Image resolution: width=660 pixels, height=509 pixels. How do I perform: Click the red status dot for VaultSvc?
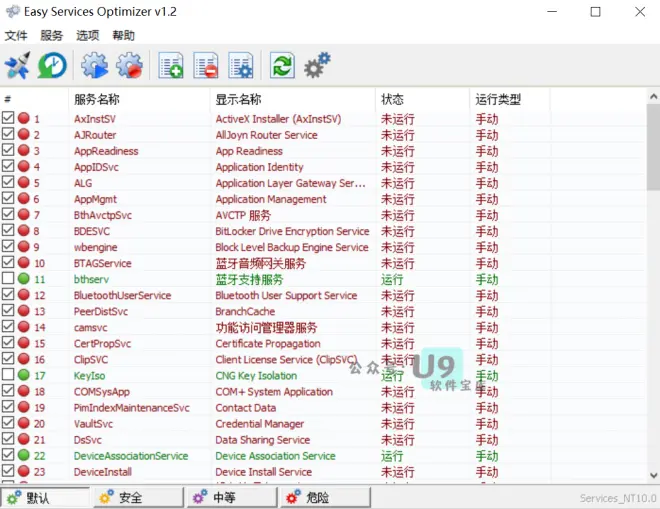click(x=24, y=423)
